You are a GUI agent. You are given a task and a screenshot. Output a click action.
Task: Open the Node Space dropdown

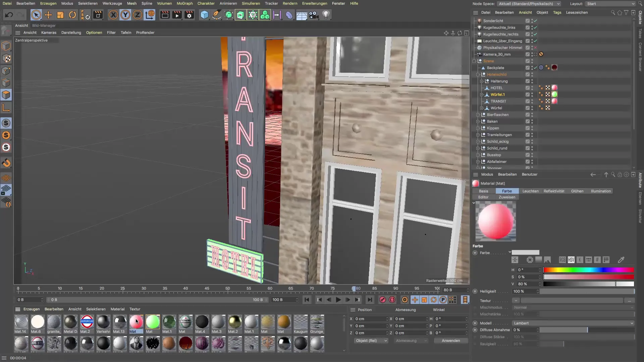tap(529, 4)
